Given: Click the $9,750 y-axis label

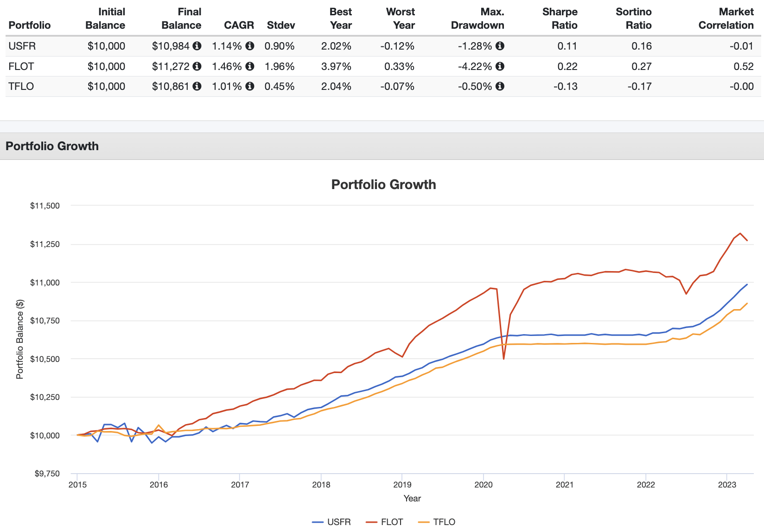Looking at the screenshot, I should tap(47, 474).
